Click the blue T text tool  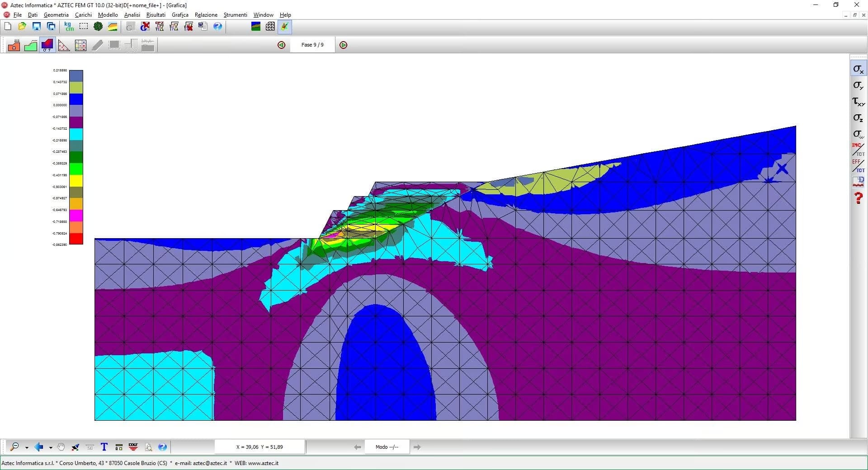pos(104,447)
